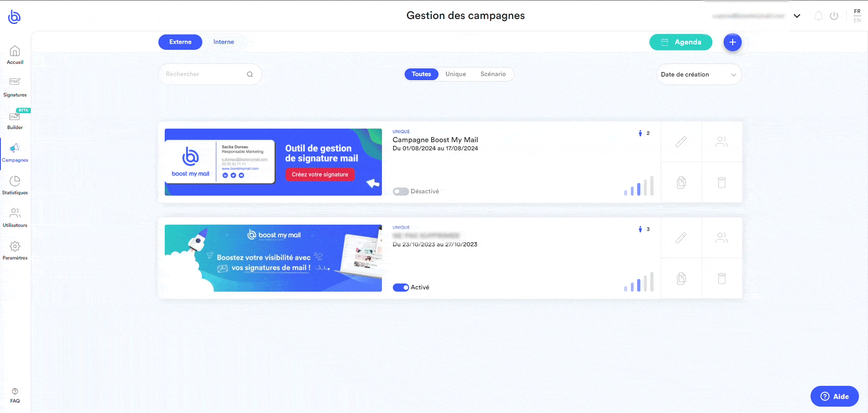Image resolution: width=868 pixels, height=413 pixels.
Task: Open the Agenda view
Action: point(681,42)
